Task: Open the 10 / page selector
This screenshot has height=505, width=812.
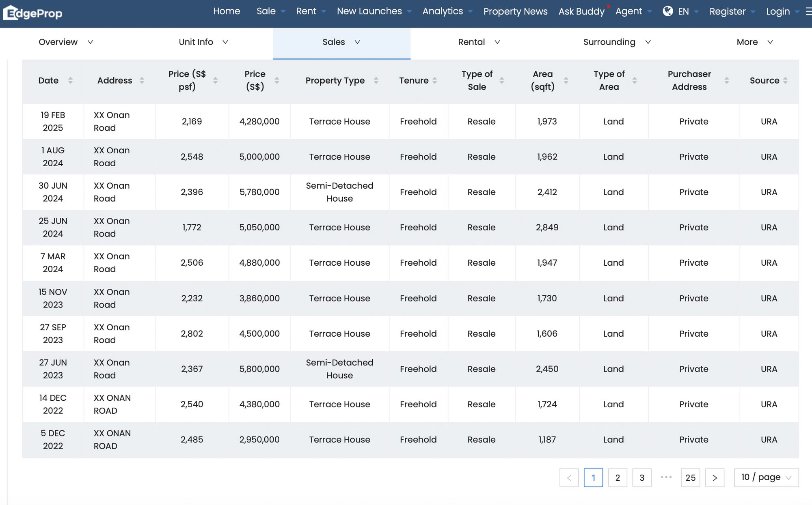Action: coord(766,477)
